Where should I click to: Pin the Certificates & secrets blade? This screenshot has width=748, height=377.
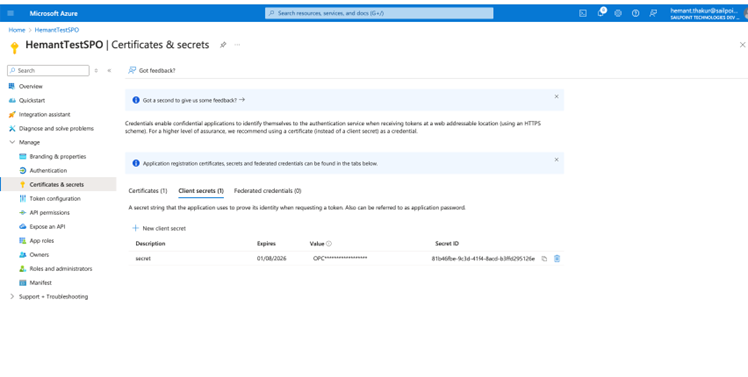coord(223,45)
